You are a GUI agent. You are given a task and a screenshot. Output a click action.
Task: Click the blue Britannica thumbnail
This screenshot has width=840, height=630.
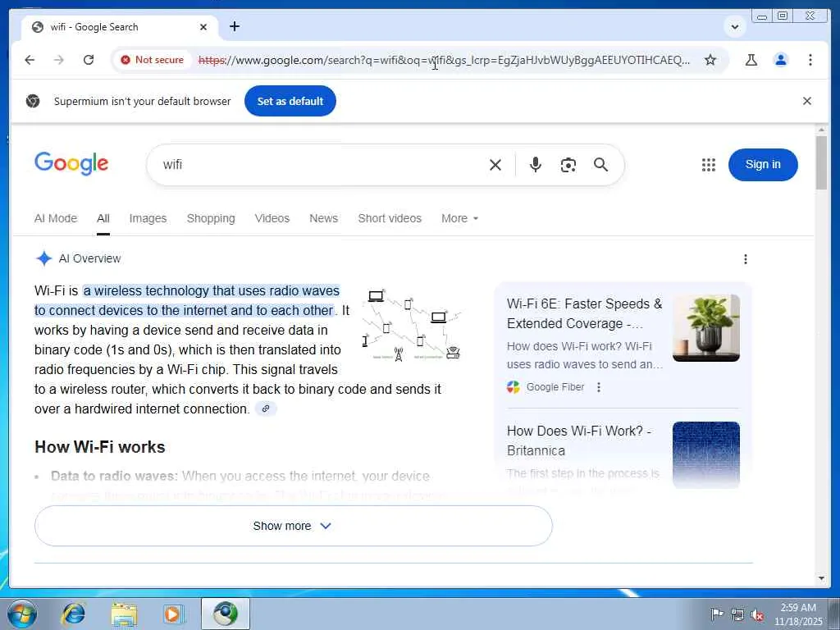[x=706, y=454]
